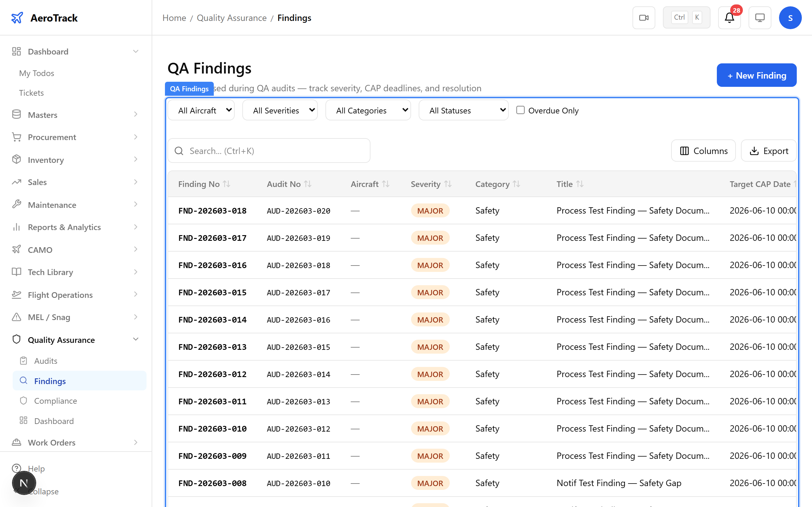Toggle sorting on the Severity column
The image size is (812, 507).
coord(448,184)
